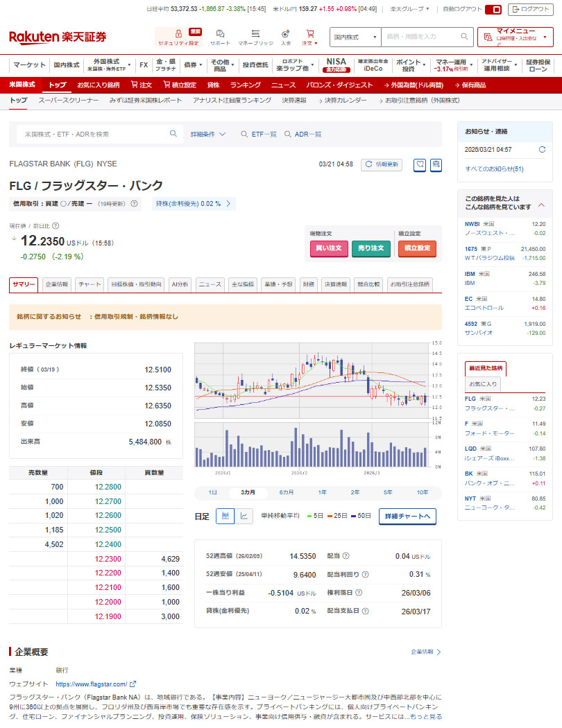This screenshot has height=728, width=562.
Task: Click the help icon next to 配当
Action: [x=346, y=556]
